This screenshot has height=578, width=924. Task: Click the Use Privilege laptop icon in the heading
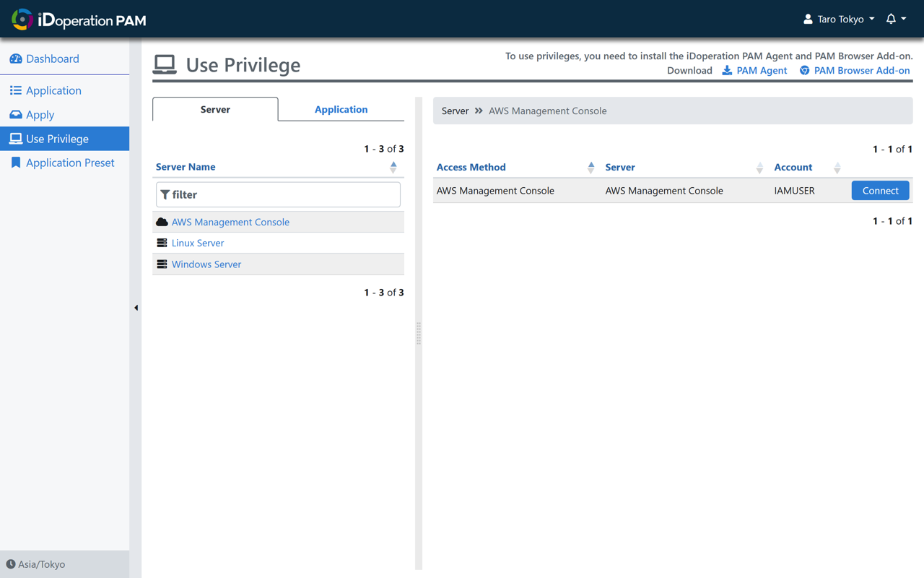165,65
